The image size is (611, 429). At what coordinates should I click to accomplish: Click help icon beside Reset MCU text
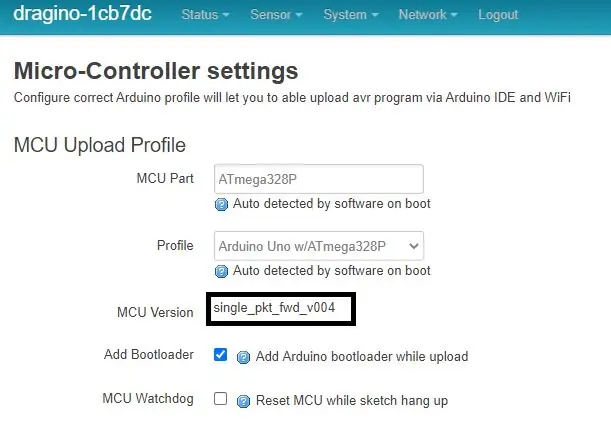click(244, 401)
